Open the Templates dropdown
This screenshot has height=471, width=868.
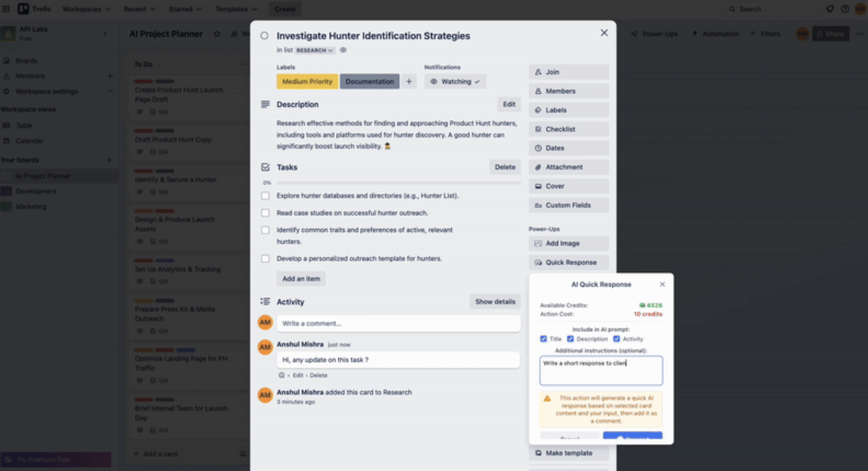click(237, 9)
